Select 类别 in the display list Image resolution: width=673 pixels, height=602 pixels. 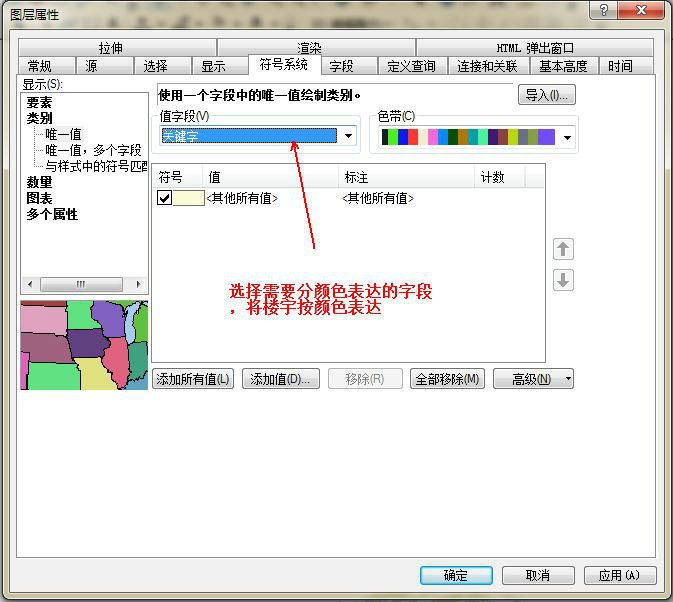click(39, 118)
